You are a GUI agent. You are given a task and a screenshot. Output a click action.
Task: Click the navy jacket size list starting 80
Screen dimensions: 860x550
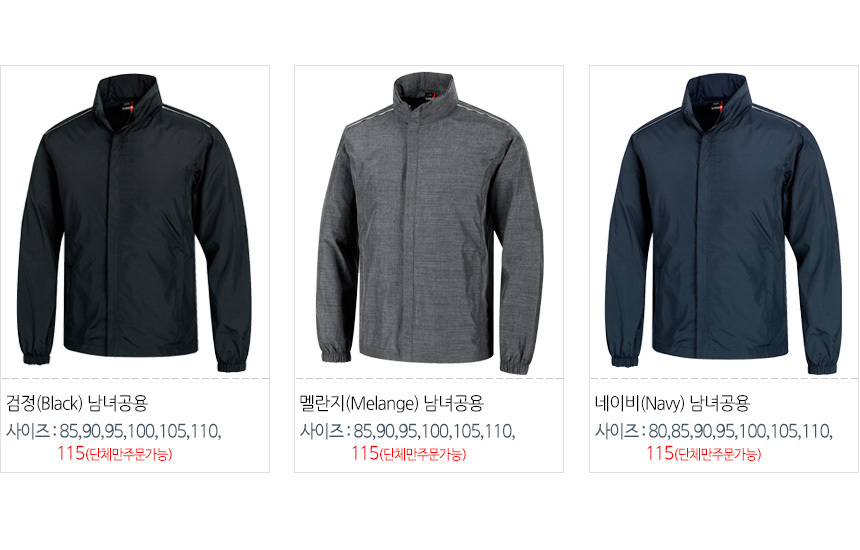coord(740,432)
